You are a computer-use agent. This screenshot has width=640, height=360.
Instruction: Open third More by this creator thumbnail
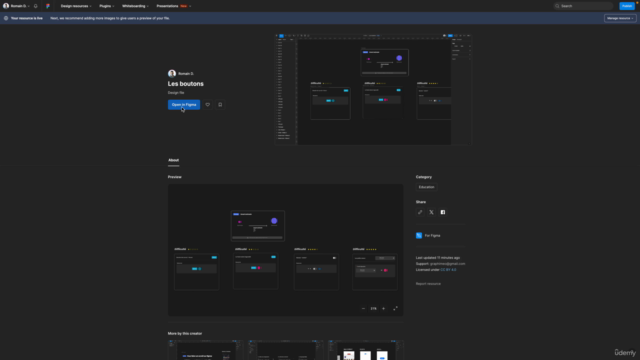click(x=366, y=350)
